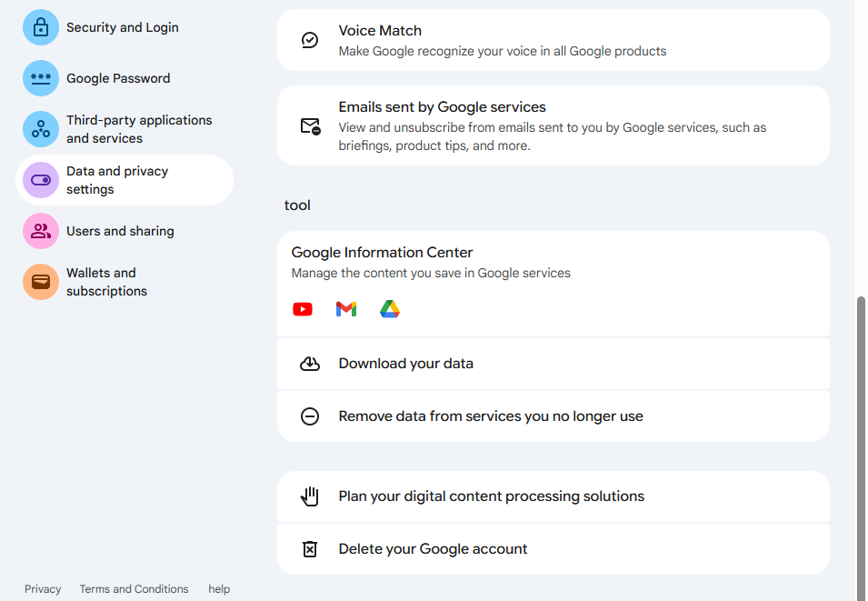Click the Google Drive icon
Viewport: 868px width, 601px height.
coord(390,309)
